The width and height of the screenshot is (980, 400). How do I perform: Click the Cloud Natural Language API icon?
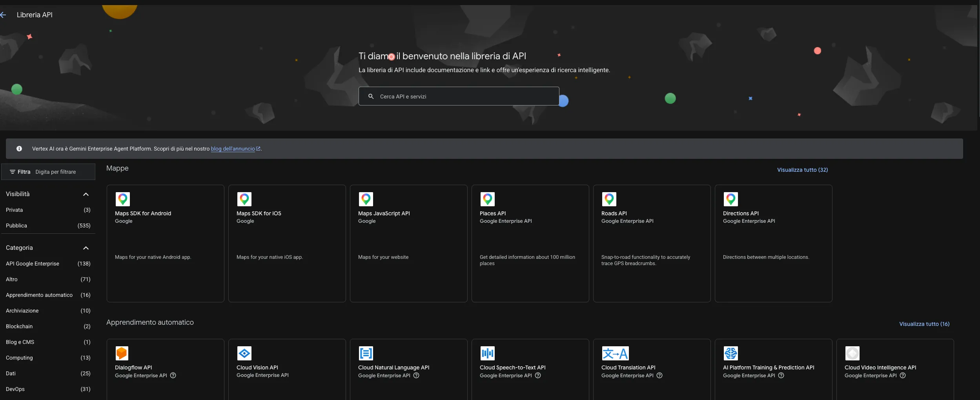[366, 353]
